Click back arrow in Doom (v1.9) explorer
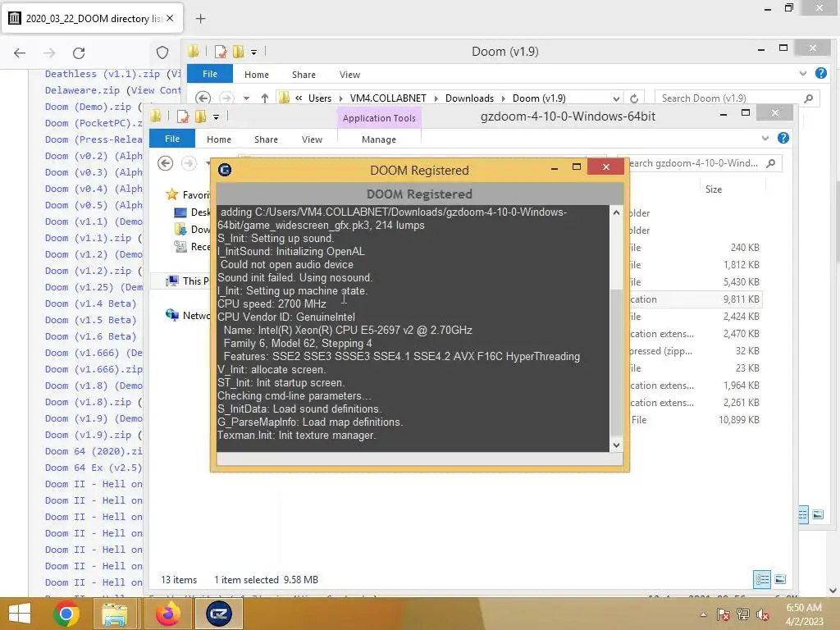The height and width of the screenshot is (630, 840). 203,98
